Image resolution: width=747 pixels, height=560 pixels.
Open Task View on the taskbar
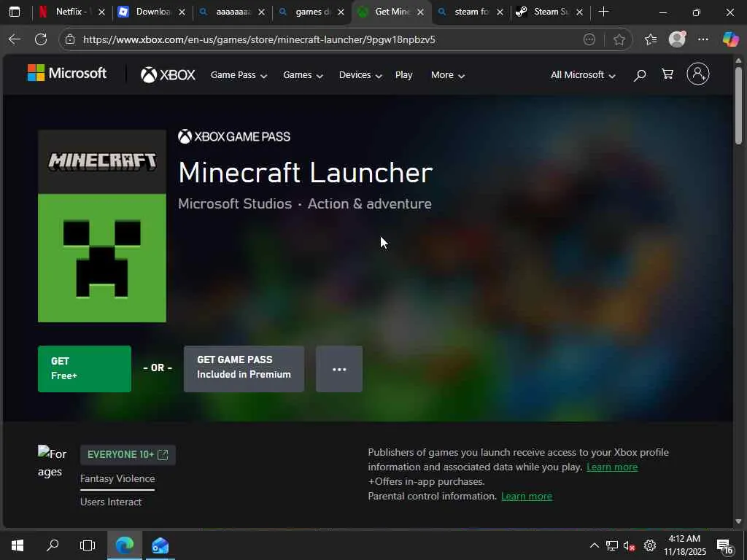[x=88, y=545]
